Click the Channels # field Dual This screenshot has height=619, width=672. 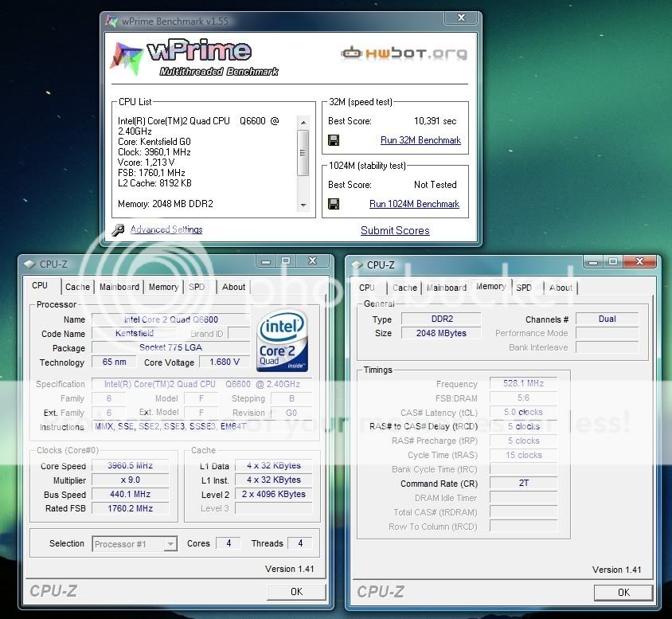point(607,319)
